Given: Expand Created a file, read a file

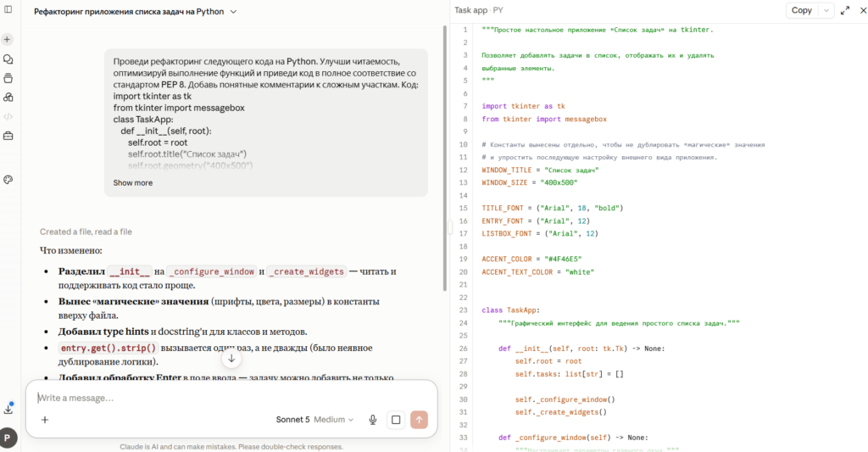Looking at the screenshot, I should [x=86, y=232].
